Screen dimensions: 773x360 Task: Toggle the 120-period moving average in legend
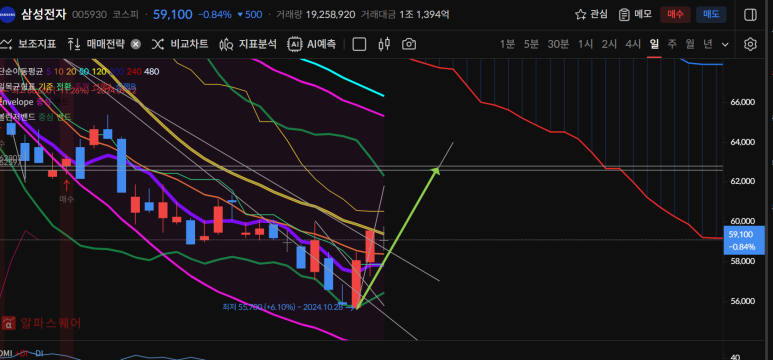pos(100,72)
